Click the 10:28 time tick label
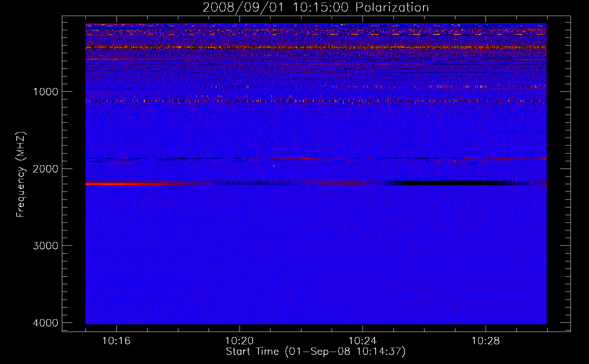The width and height of the screenshot is (589, 364). (x=486, y=341)
